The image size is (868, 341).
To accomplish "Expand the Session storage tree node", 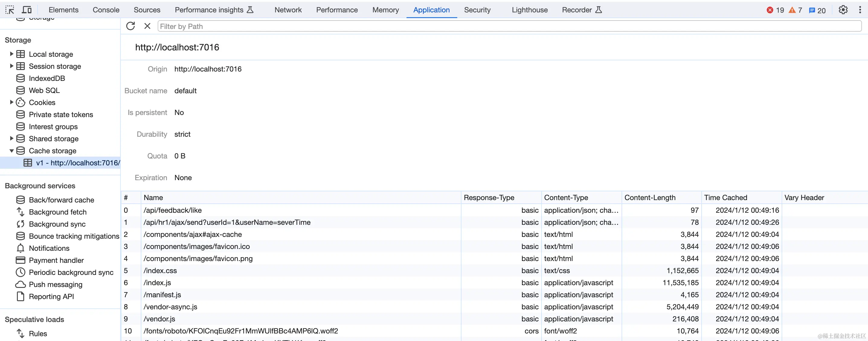I will (11, 66).
